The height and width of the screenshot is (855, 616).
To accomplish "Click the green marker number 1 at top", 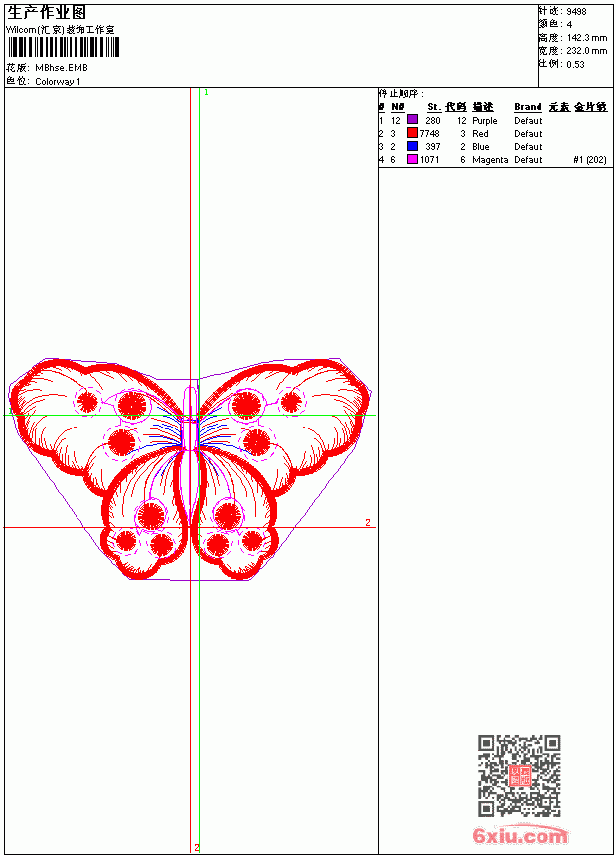I will click(x=206, y=93).
